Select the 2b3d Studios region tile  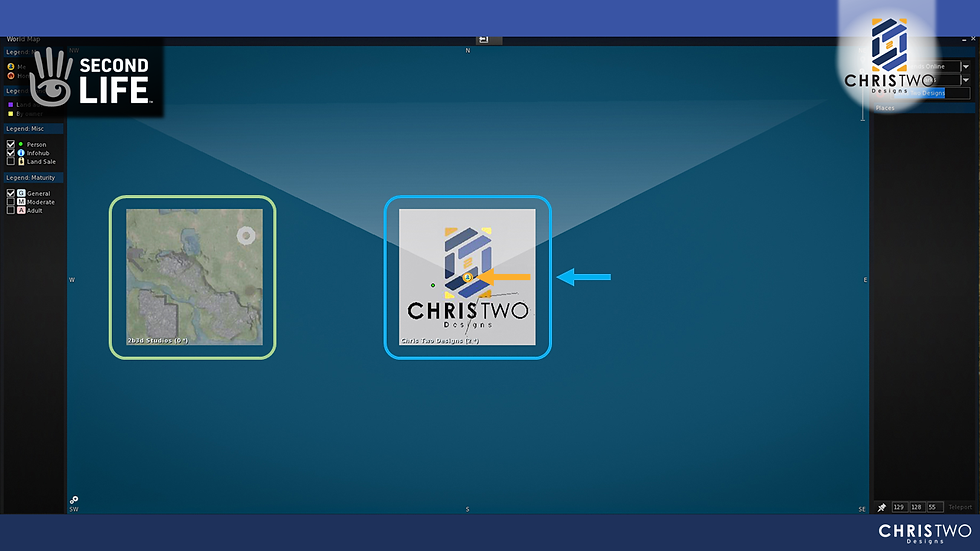(x=194, y=277)
